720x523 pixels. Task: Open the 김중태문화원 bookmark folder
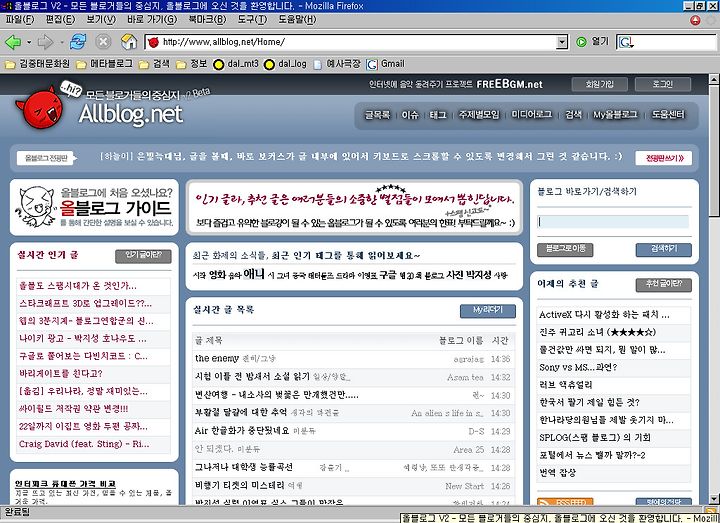point(37,64)
